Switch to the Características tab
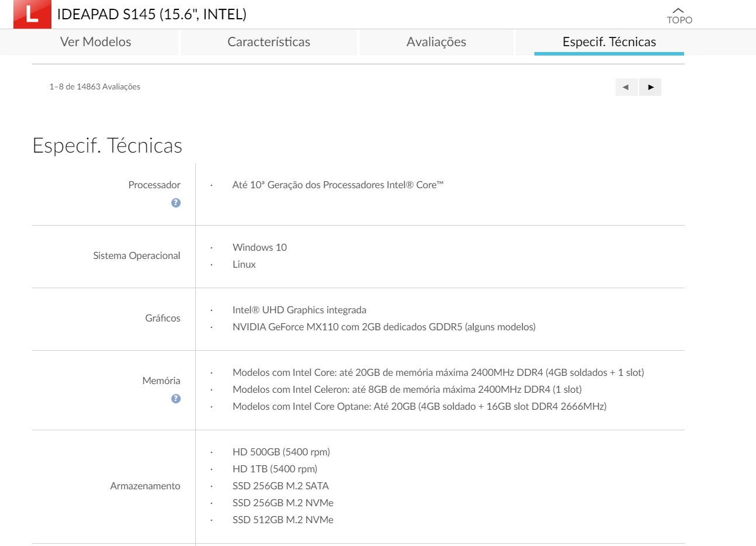Viewport: 756px width, 546px height. tap(269, 42)
